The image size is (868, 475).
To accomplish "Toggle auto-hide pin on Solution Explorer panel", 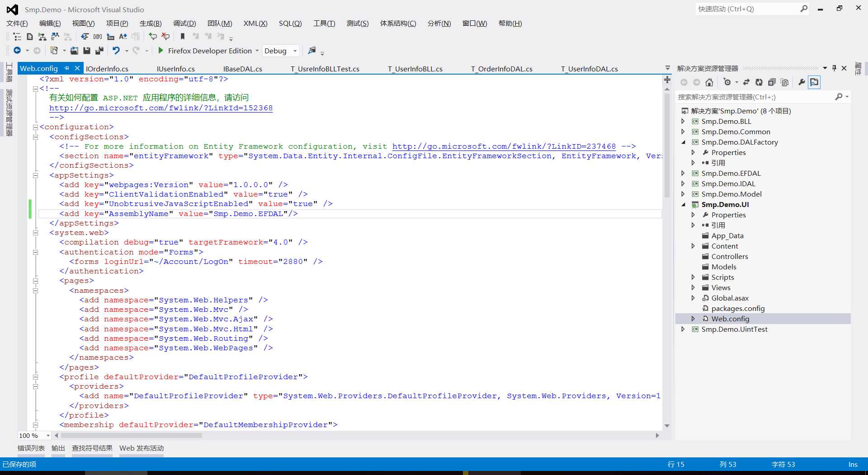I will pyautogui.click(x=834, y=68).
